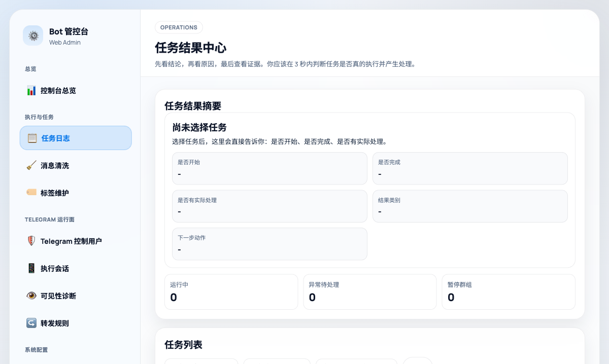Select the 结果类别 status card
The image size is (609, 364).
point(470,206)
